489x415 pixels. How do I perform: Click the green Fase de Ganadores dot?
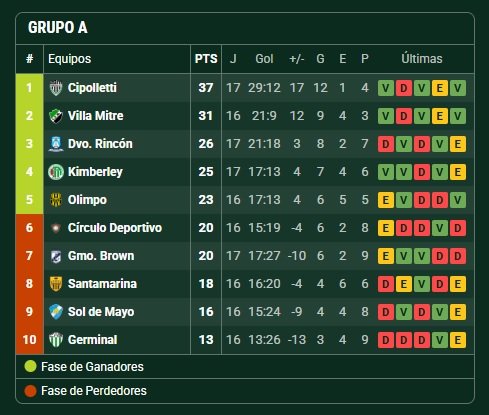point(30,366)
